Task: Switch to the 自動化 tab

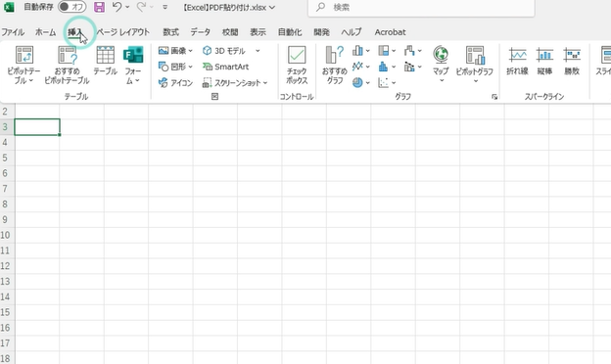Action: coord(290,32)
